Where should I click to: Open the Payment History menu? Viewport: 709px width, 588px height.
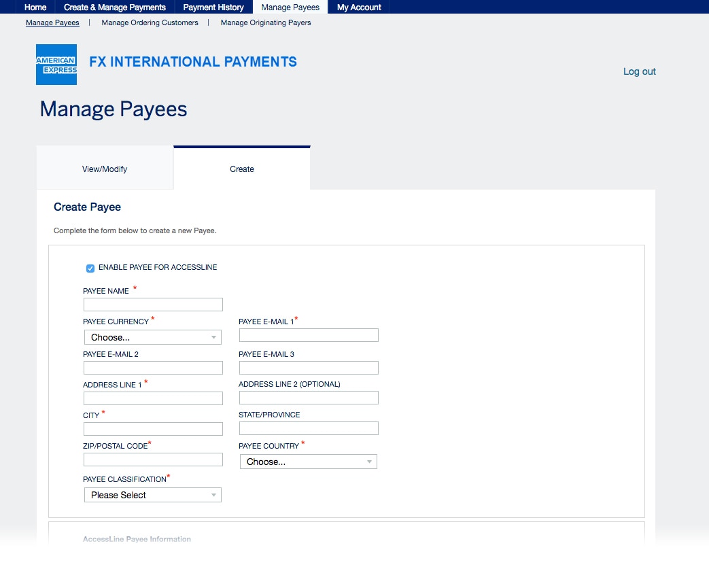click(213, 7)
